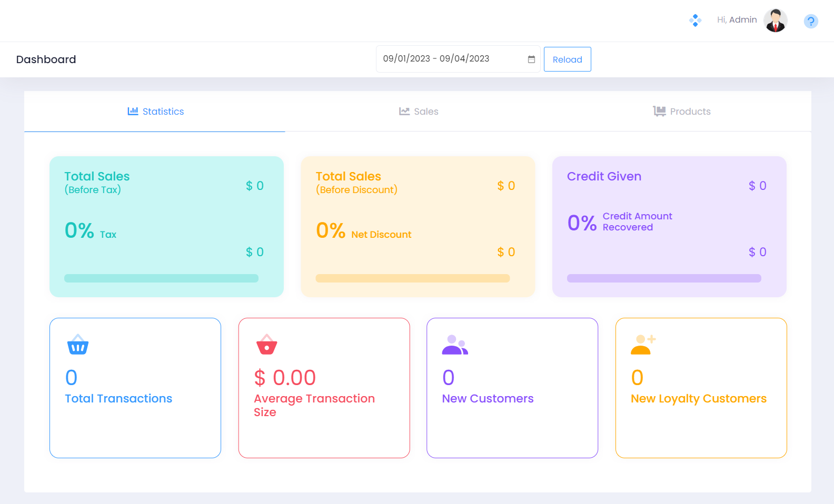The image size is (834, 504).
Task: Click the orange Net Discount progress bar
Action: 413,278
